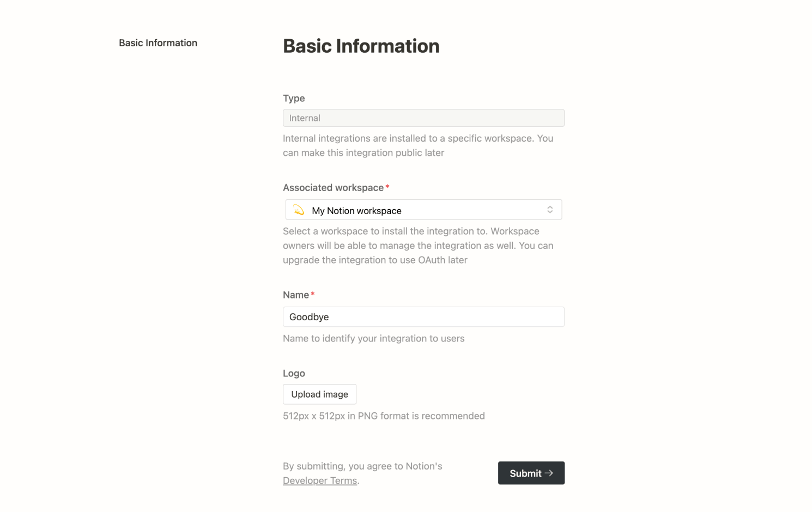
Task: Click the disabled Internal type field
Action: [423, 118]
